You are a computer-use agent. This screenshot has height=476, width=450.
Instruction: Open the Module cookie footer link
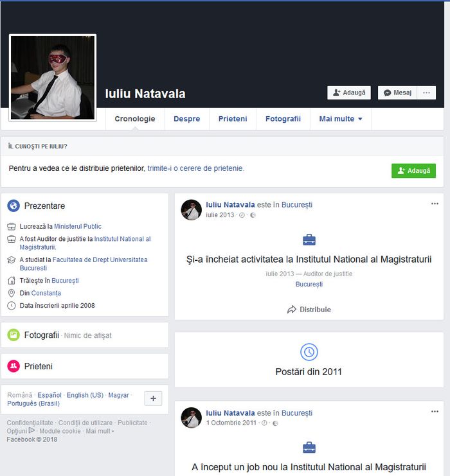coord(60,431)
